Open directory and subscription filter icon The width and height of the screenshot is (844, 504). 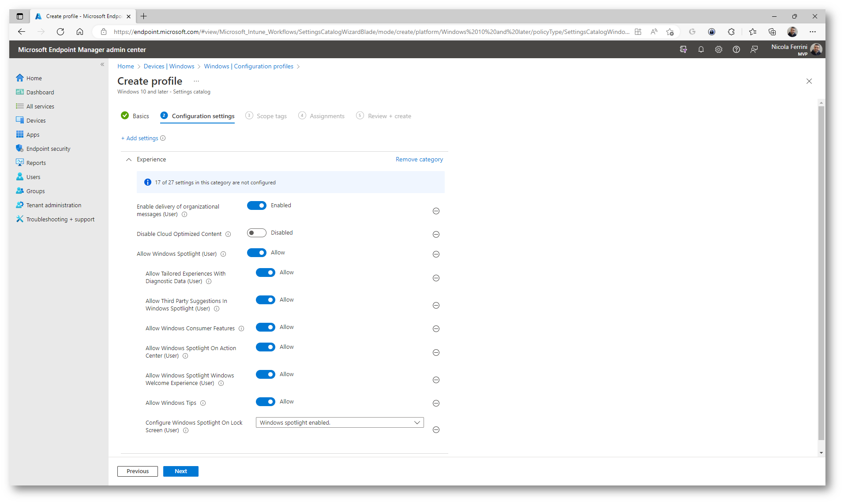click(683, 49)
